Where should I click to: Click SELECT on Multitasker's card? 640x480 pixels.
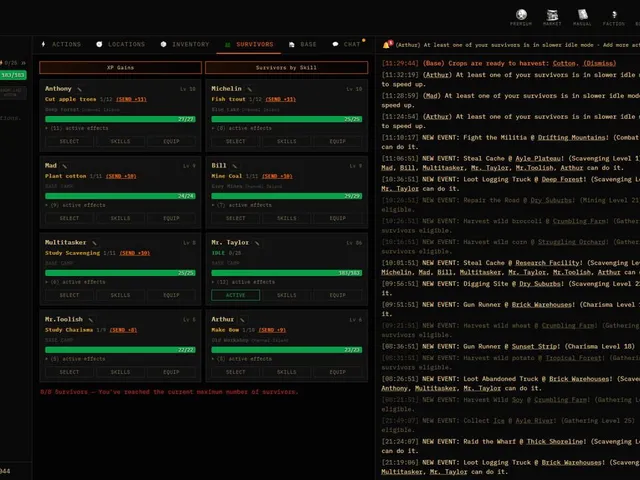pyautogui.click(x=69, y=295)
